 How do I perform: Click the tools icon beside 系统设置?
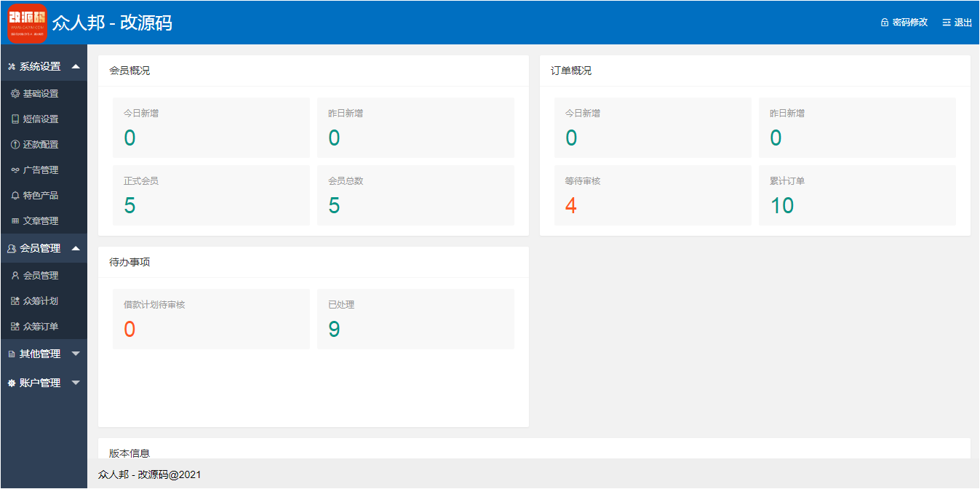(12, 66)
